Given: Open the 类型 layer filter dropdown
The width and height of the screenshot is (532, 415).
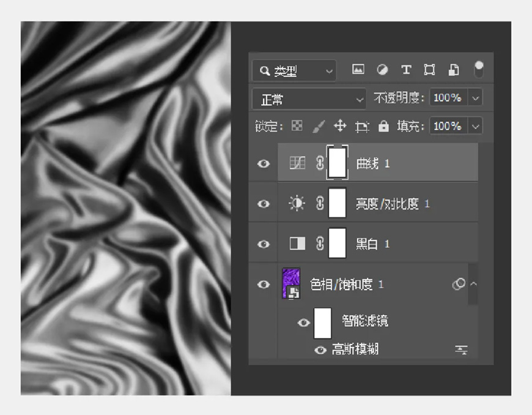Looking at the screenshot, I should point(292,69).
